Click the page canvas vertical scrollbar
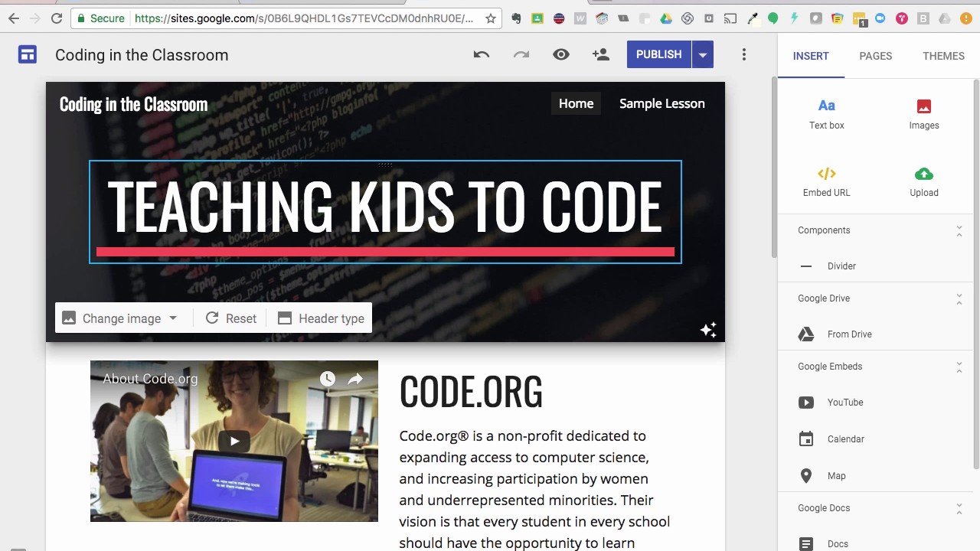 pyautogui.click(x=773, y=168)
